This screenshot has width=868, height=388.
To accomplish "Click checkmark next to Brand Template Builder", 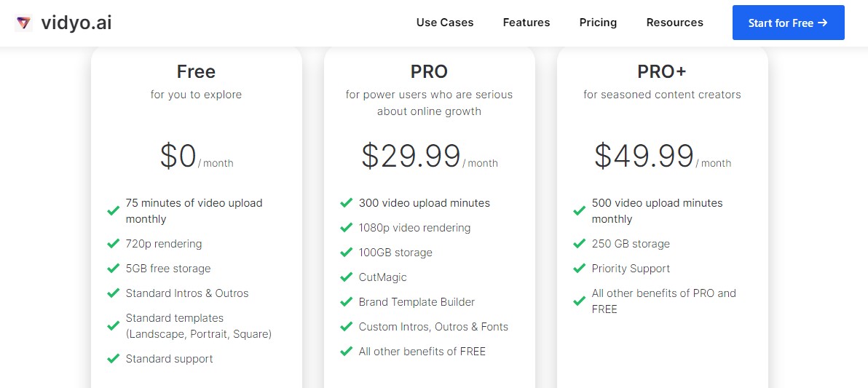I will pyautogui.click(x=347, y=301).
